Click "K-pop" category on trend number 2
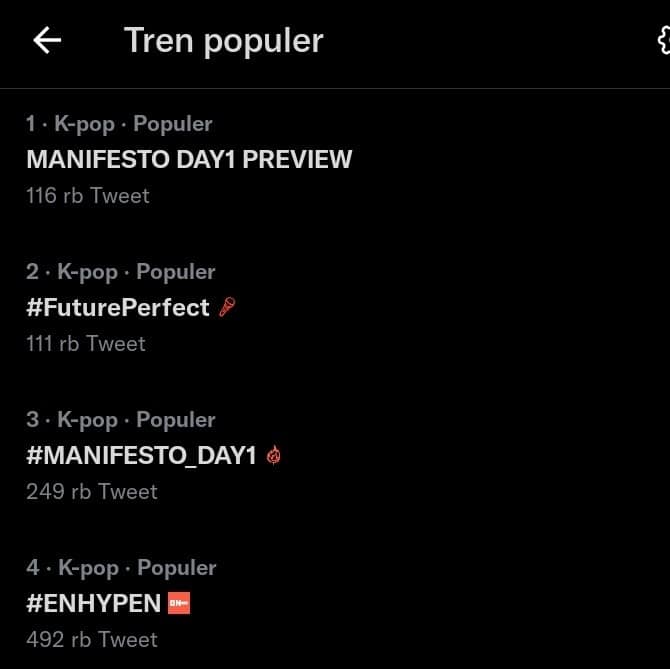This screenshot has height=669, width=670. coord(87,272)
